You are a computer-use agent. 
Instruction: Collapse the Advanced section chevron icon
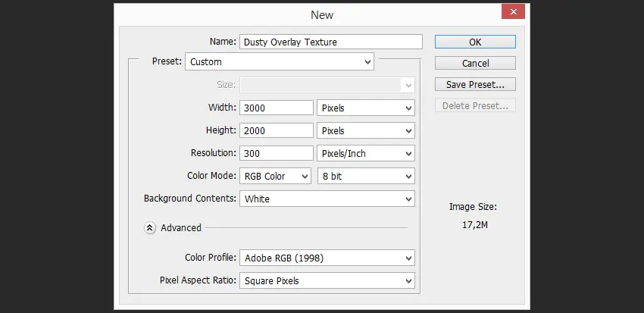tap(150, 228)
